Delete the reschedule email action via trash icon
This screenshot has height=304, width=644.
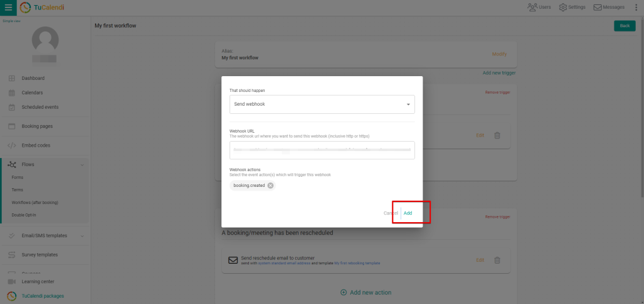pyautogui.click(x=497, y=260)
